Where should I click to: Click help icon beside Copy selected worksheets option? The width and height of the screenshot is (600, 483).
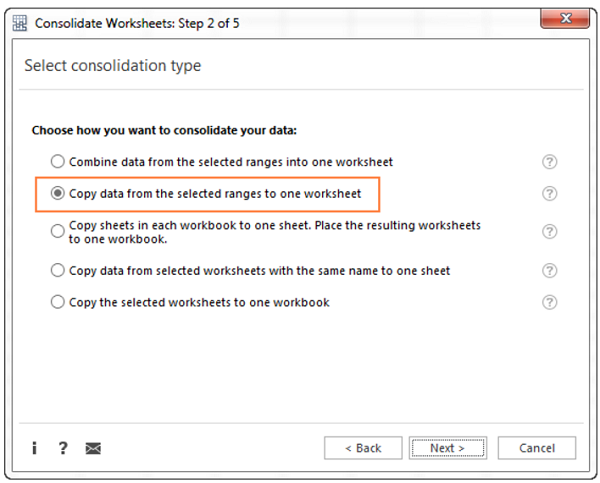[x=549, y=302]
